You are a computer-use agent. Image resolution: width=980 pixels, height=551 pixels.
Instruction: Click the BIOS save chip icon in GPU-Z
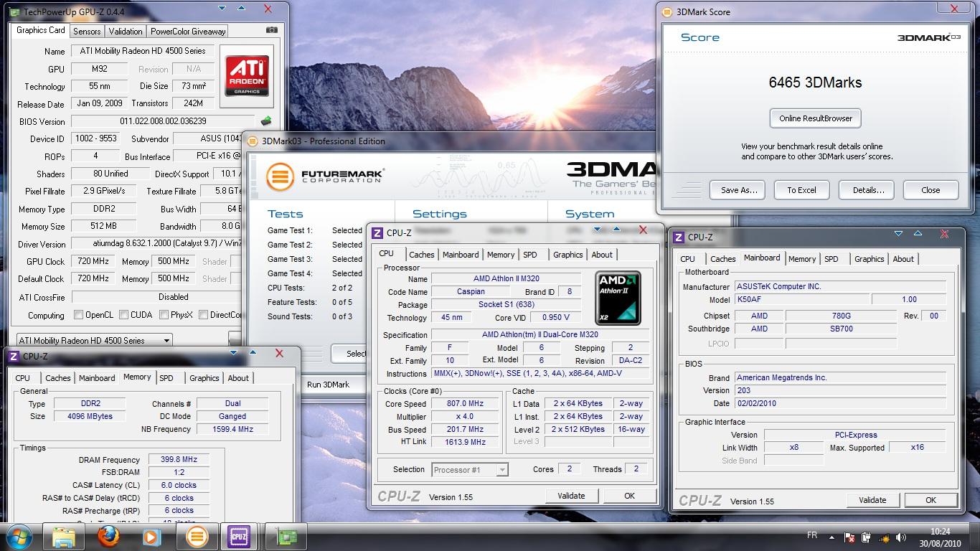coord(266,121)
